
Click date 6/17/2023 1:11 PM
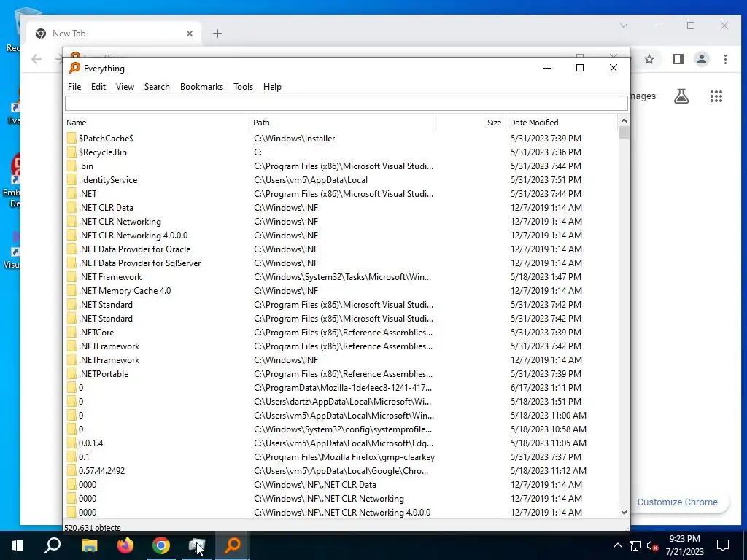[x=546, y=388]
